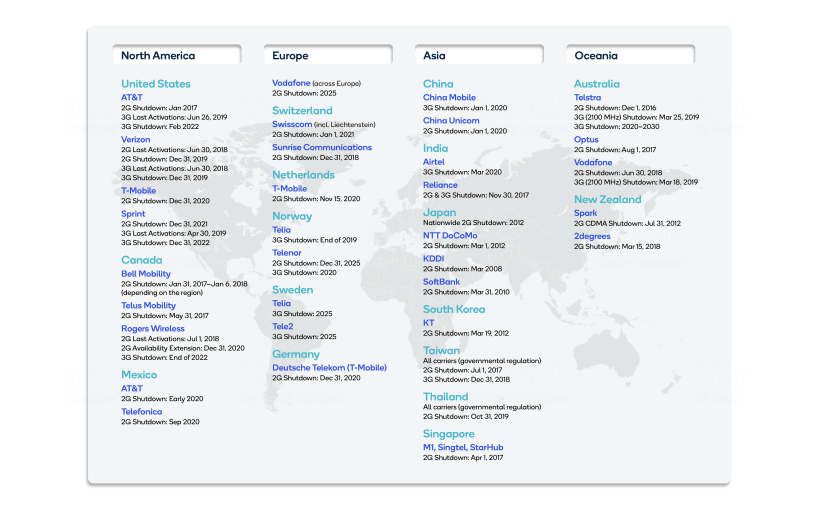
Task: Click the Norway country heading
Action: click(x=292, y=216)
